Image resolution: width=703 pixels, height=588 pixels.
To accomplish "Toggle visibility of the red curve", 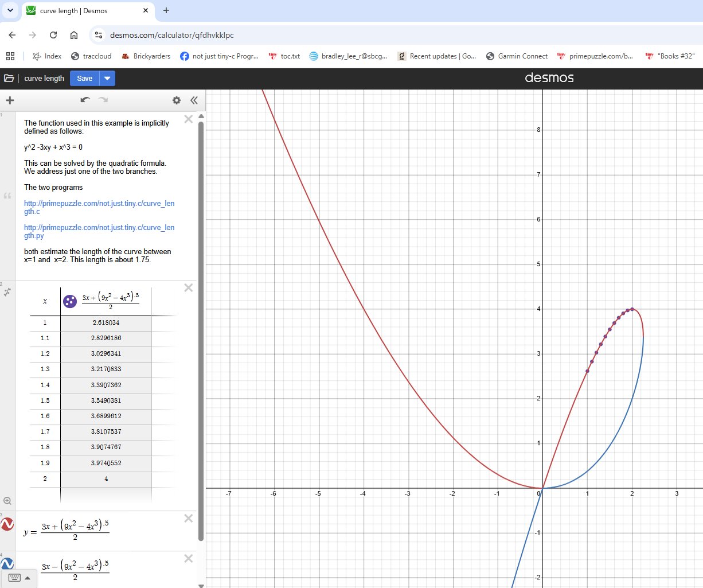I will tap(7, 524).
